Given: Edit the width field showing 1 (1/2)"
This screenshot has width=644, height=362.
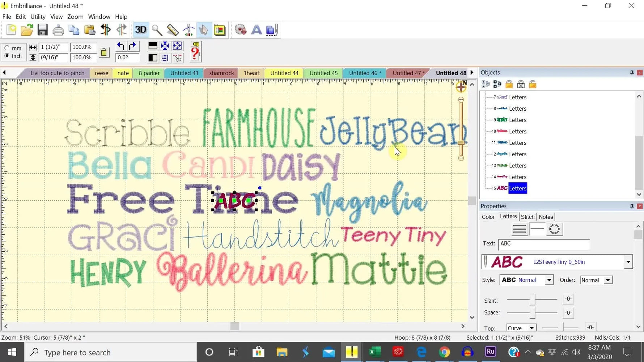Looking at the screenshot, I should click(x=53, y=47).
